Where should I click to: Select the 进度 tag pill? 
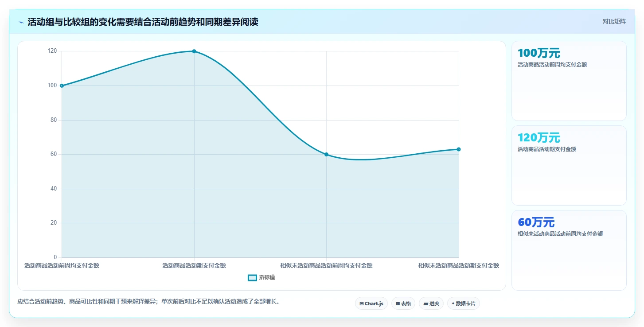click(x=431, y=304)
